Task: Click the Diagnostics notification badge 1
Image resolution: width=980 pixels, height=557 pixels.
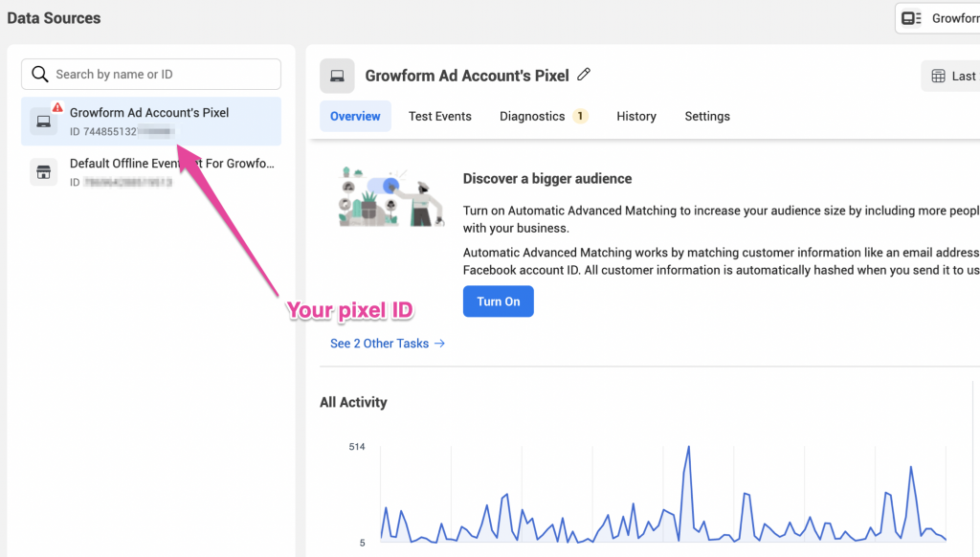Action: pos(581,116)
